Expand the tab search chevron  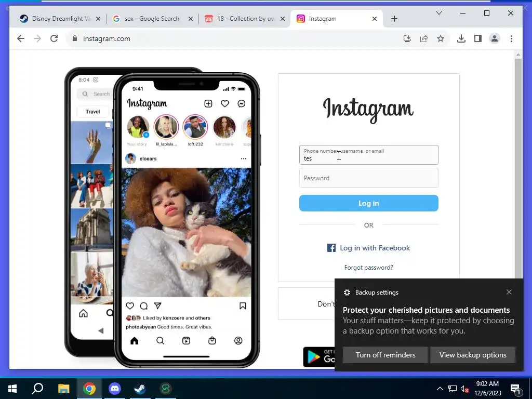(x=438, y=13)
